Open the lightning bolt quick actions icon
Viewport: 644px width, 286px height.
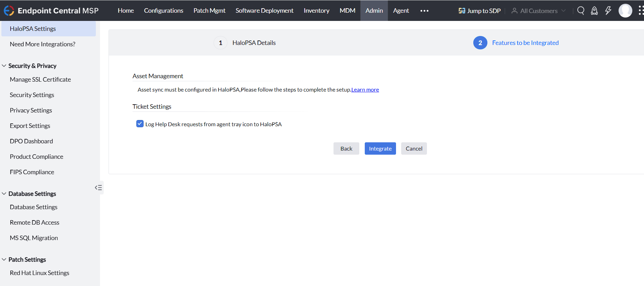click(x=608, y=11)
